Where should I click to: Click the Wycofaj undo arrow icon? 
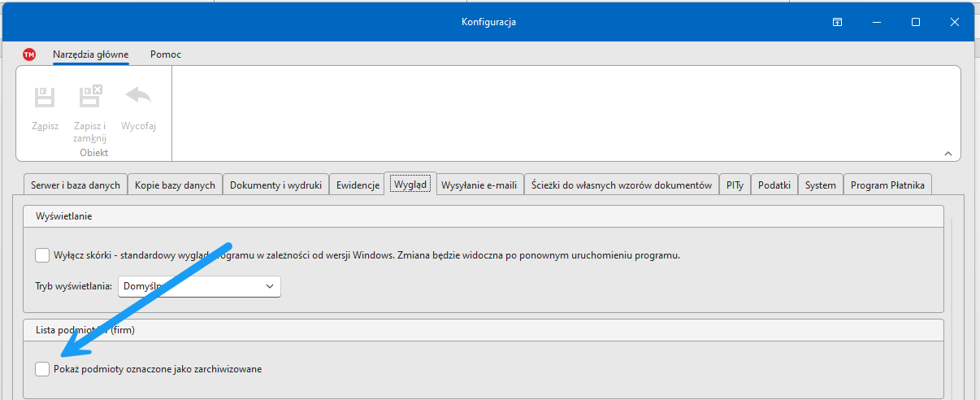[138, 96]
